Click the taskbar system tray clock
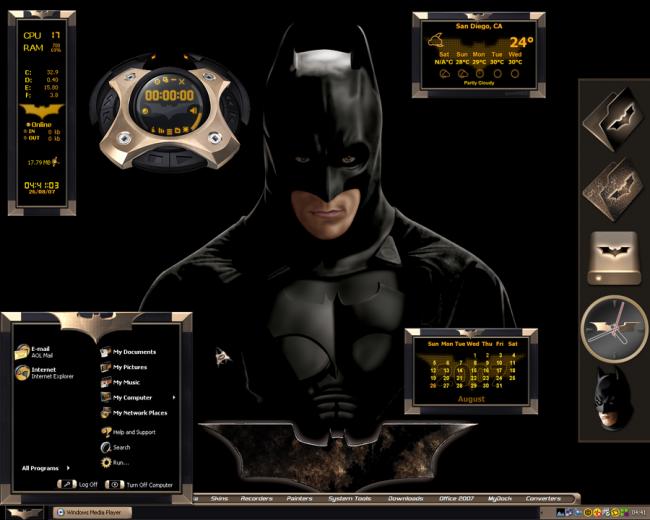Viewport: 650px width, 520px height. pos(638,513)
